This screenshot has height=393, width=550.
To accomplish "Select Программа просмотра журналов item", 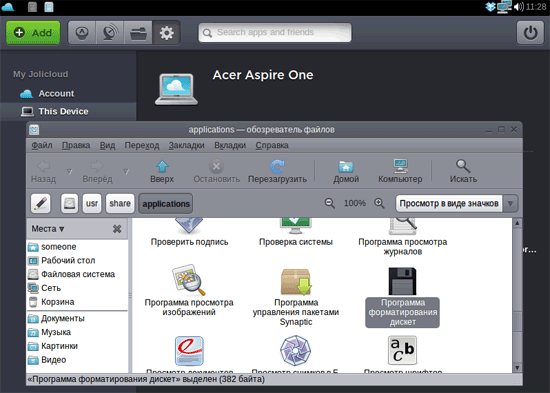I will click(402, 237).
